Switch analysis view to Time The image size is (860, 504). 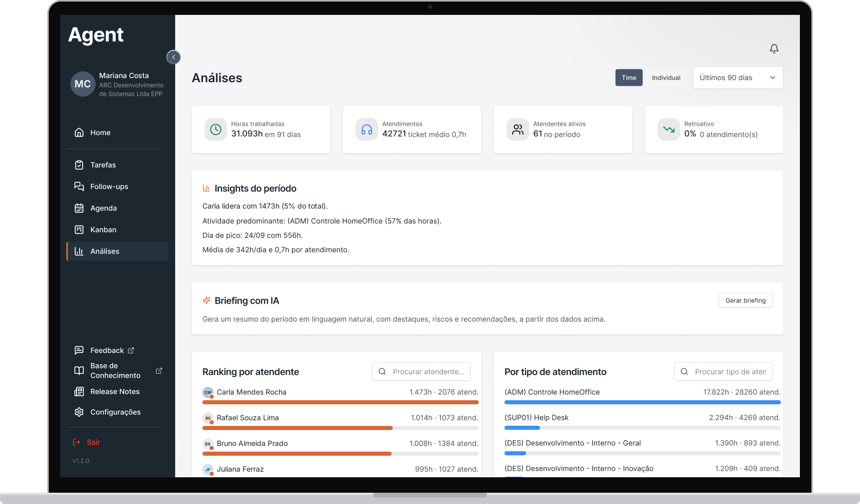coord(629,78)
